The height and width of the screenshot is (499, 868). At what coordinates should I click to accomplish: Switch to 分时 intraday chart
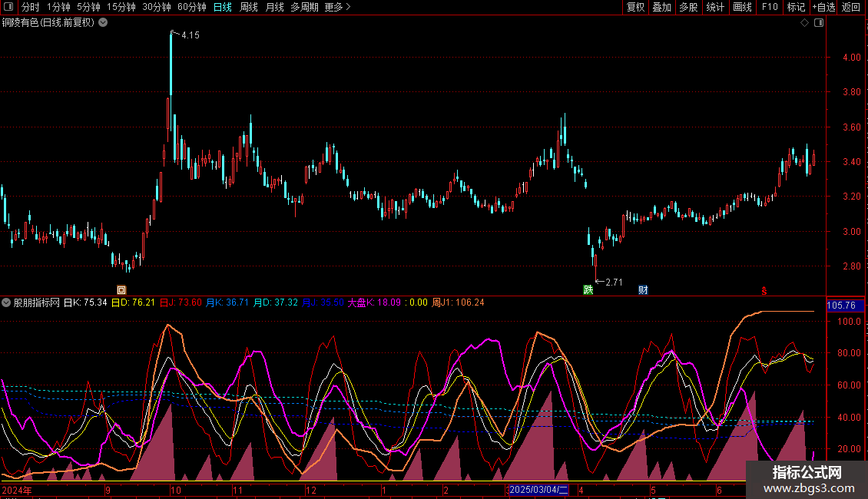(31, 7)
